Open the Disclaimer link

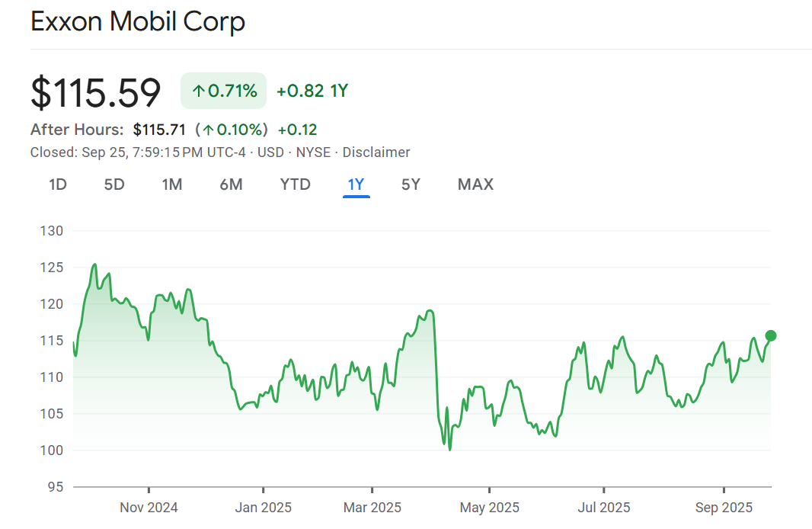(376, 152)
